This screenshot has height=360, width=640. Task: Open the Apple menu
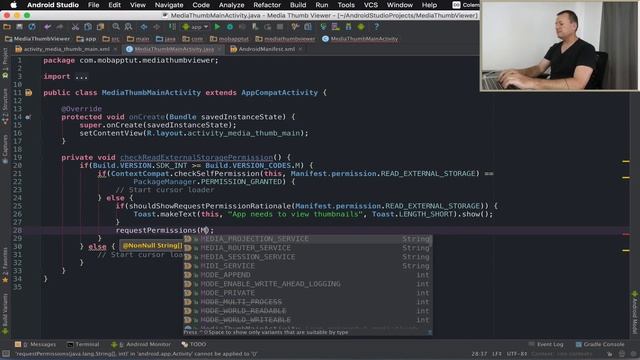[x=13, y=5]
